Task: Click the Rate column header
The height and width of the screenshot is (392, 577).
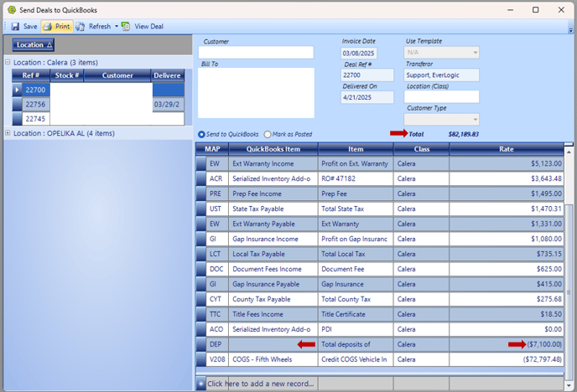Action: [x=507, y=149]
